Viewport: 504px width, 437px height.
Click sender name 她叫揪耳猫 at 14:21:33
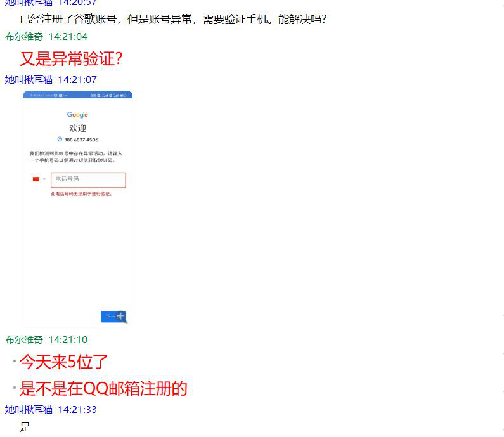tap(29, 410)
